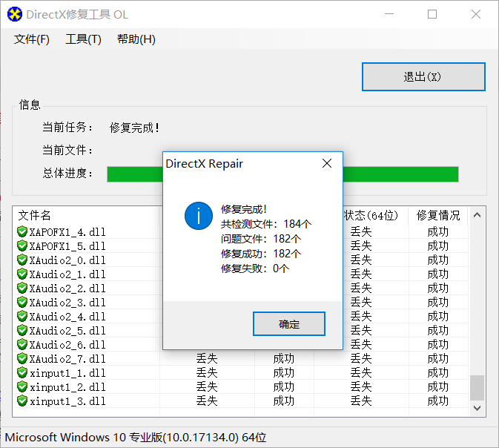Click the shield icon beside XAPOFX1_5.dll
This screenshot has width=499, height=448.
tap(22, 246)
